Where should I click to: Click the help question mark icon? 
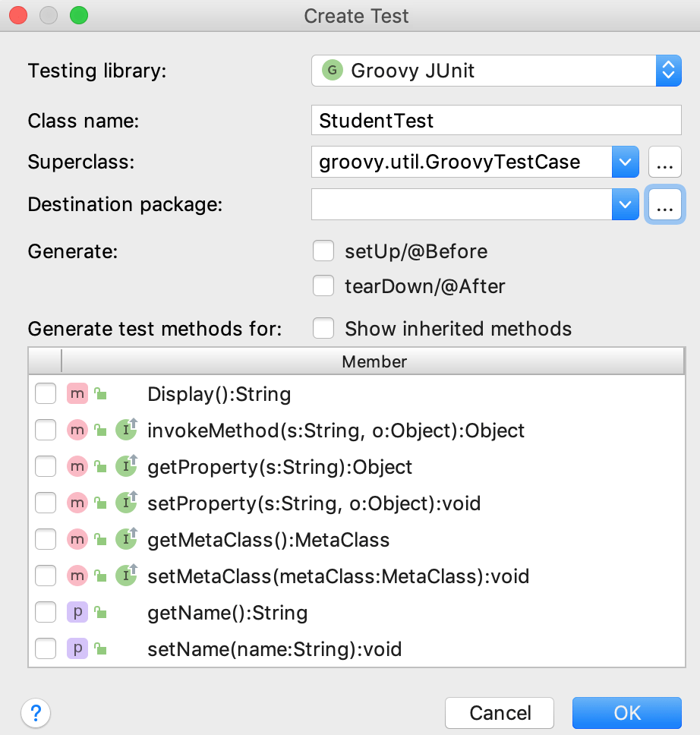pos(35,713)
